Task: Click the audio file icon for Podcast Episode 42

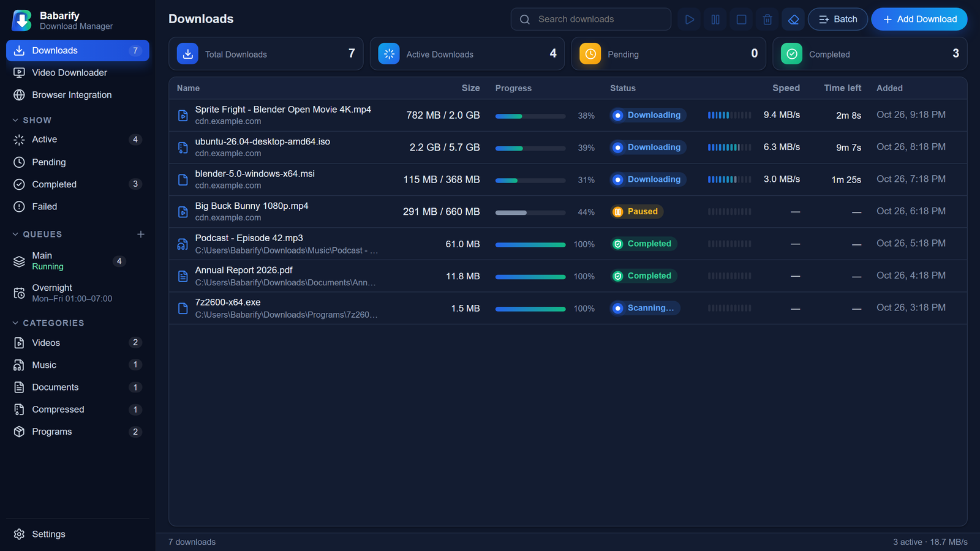Action: (x=183, y=244)
